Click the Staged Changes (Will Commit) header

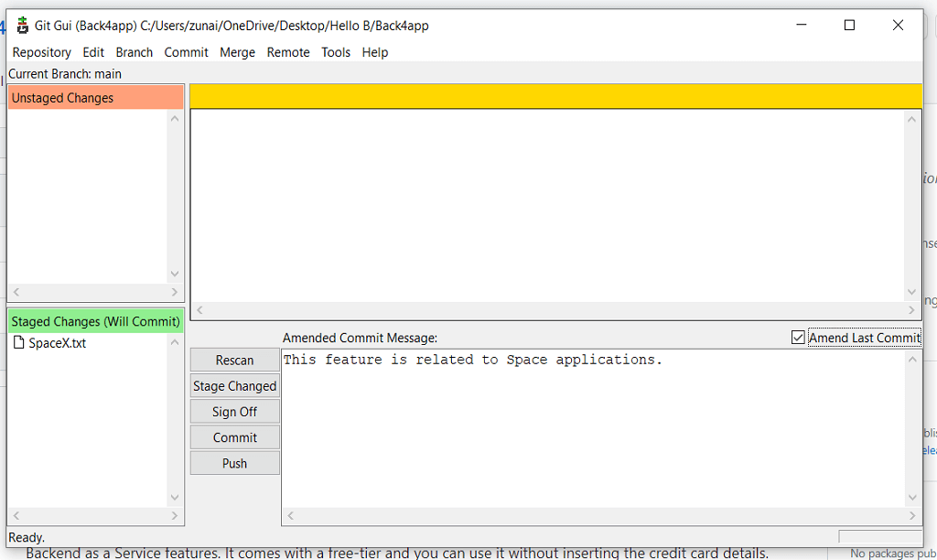coord(95,321)
